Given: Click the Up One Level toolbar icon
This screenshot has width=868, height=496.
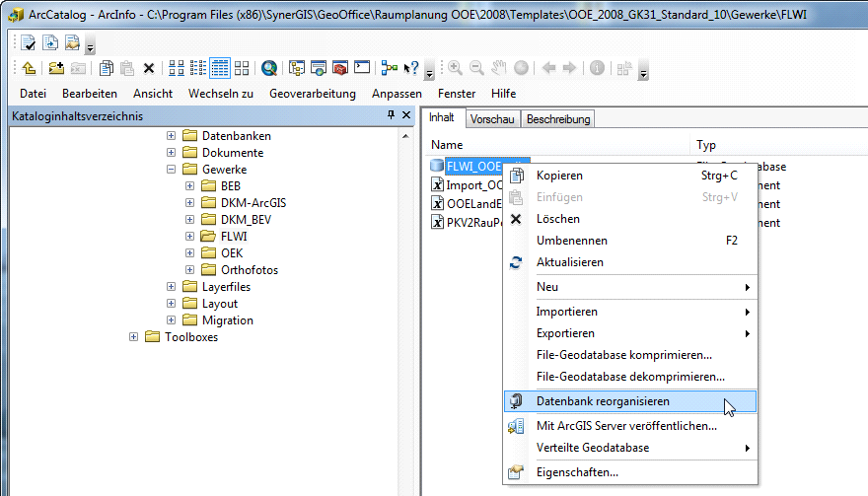Looking at the screenshot, I should 29,68.
